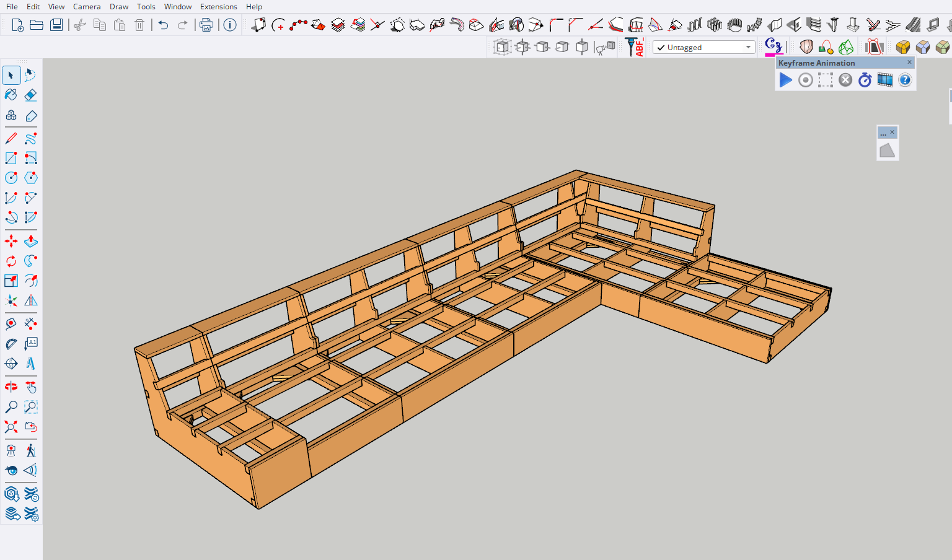Save the model with the floppy icon
The width and height of the screenshot is (952, 560).
pos(56,25)
